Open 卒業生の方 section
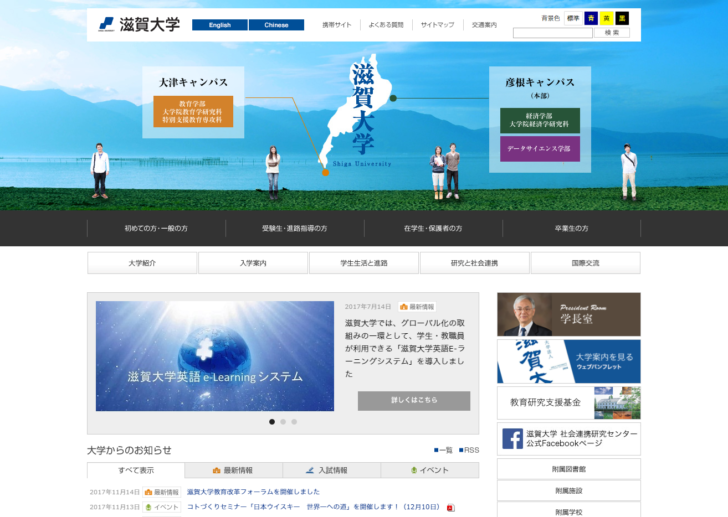Screen dimensions: 728x517 coord(572,228)
